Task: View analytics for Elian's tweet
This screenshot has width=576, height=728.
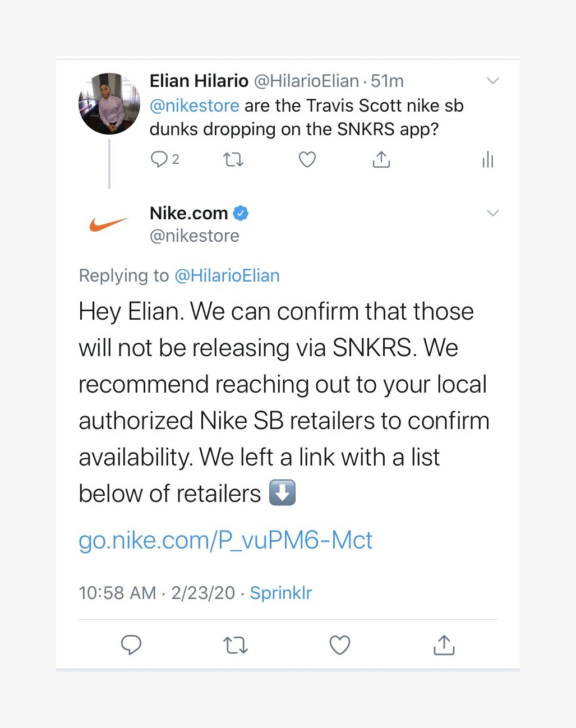Action: coord(488,160)
